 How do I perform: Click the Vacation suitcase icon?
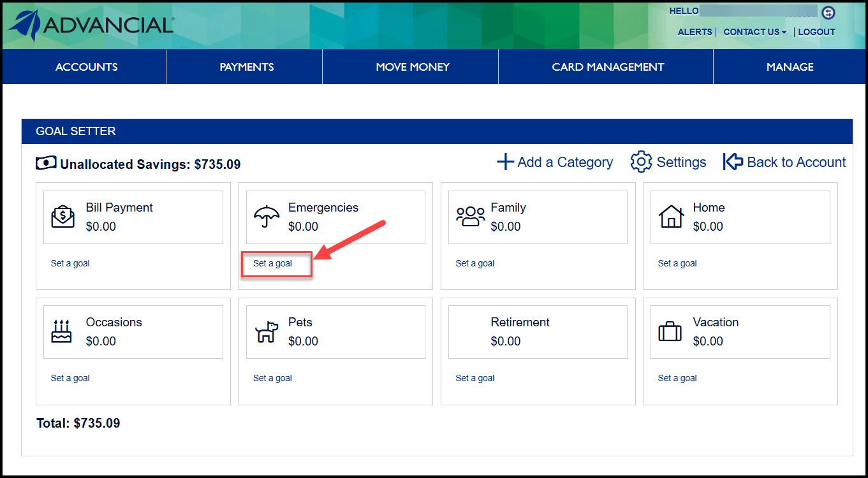click(x=670, y=331)
